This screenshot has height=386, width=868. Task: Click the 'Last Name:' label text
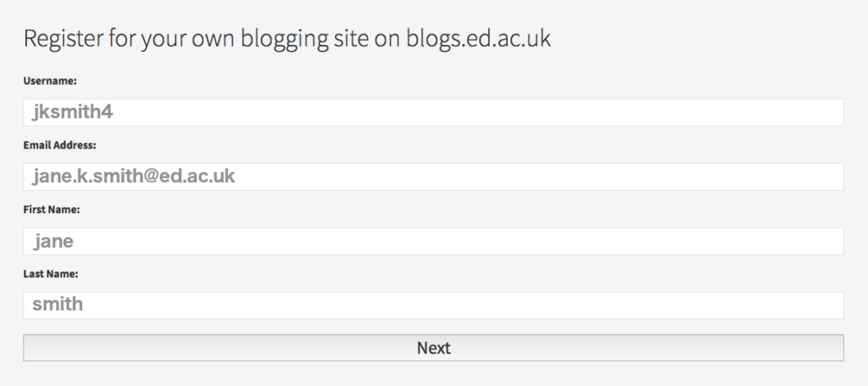pyautogui.click(x=51, y=274)
